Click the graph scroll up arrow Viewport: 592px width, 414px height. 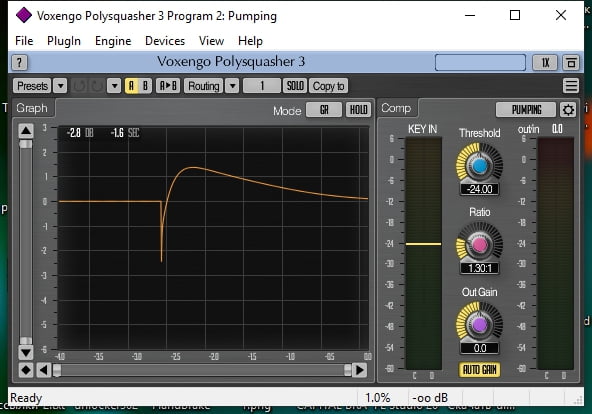[26, 131]
